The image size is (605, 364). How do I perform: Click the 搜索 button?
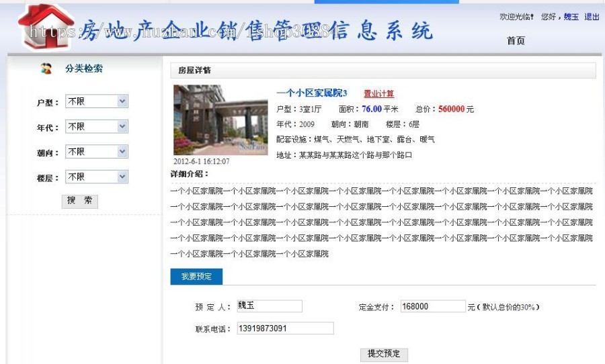click(80, 201)
